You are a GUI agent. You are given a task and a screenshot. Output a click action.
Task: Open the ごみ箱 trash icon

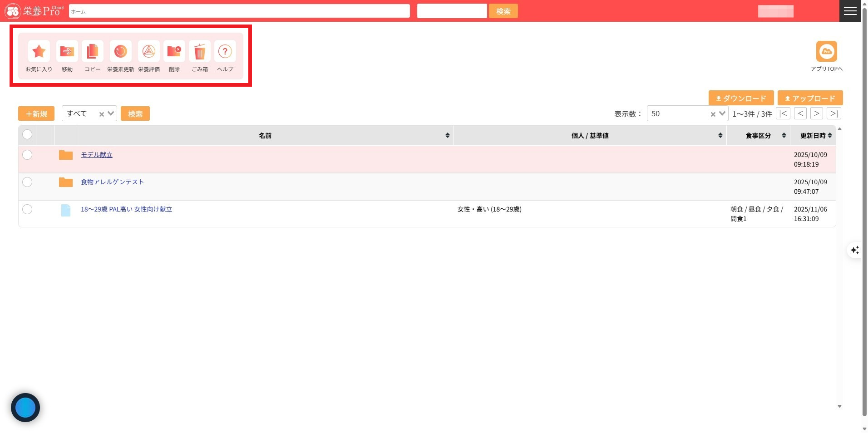(200, 52)
